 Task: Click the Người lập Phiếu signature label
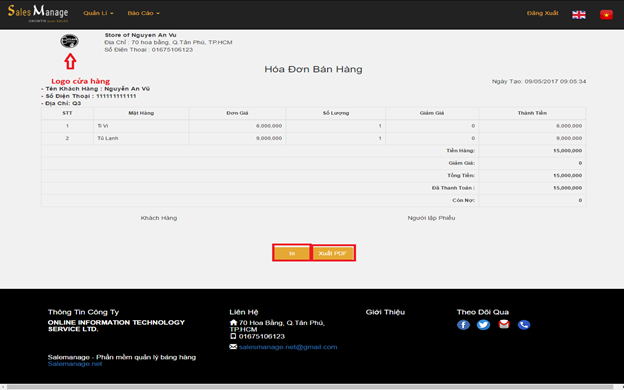tap(431, 218)
